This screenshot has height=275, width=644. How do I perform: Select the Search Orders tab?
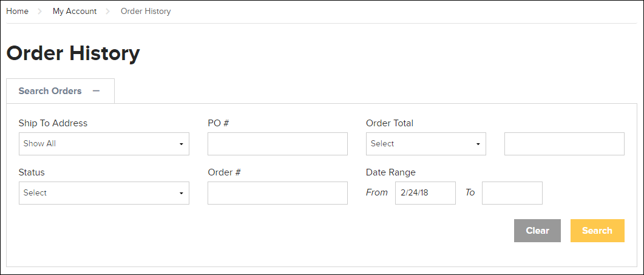60,91
